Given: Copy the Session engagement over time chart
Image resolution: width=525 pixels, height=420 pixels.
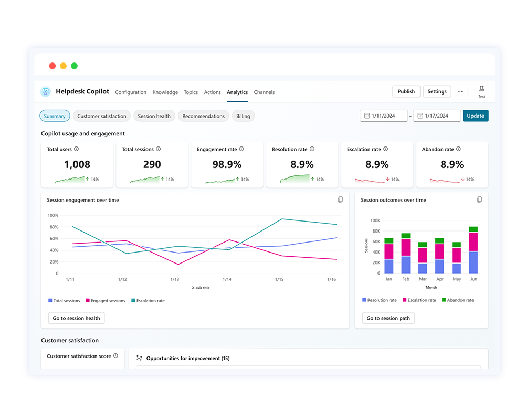Looking at the screenshot, I should [x=340, y=200].
